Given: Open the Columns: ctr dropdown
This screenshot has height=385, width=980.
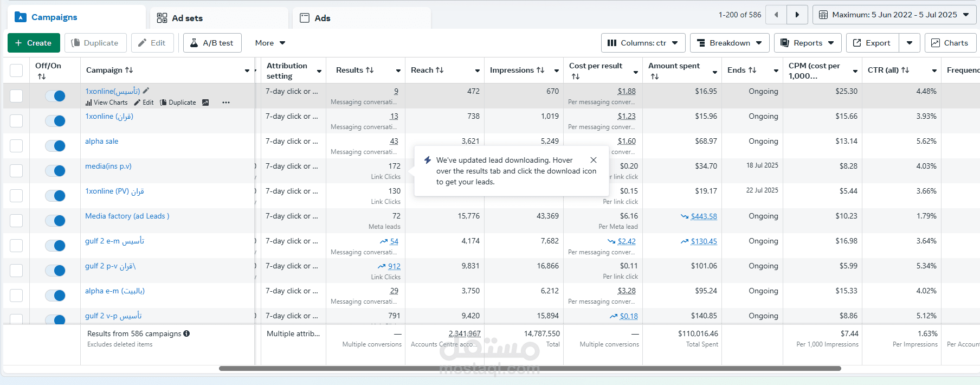Looking at the screenshot, I should [643, 43].
